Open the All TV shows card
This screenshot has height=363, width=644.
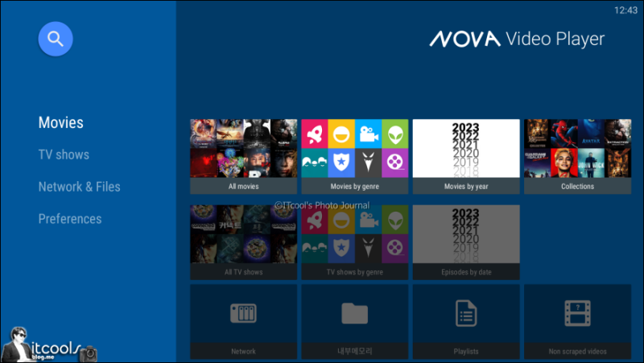[x=244, y=242]
